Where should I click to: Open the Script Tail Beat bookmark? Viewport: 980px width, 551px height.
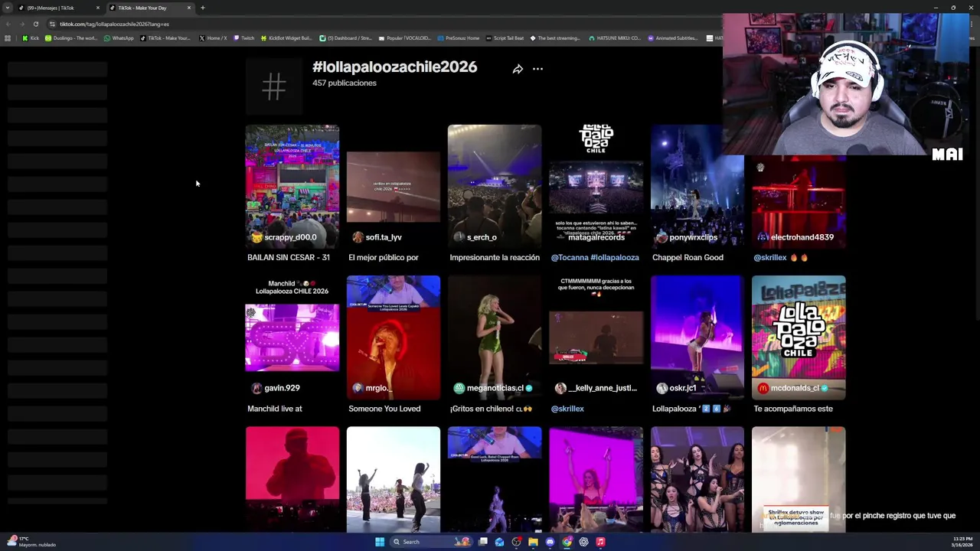point(506,37)
